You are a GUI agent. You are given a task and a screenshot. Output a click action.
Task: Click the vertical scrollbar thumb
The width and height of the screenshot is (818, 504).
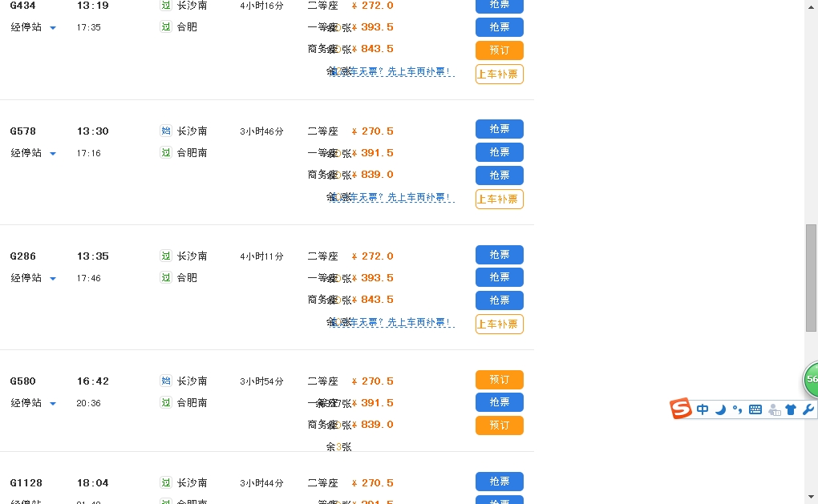[811, 277]
